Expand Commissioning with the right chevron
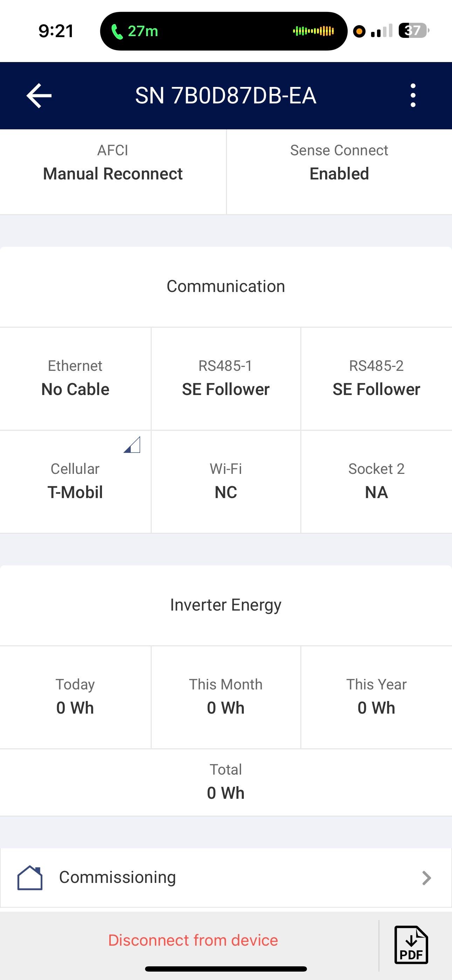Screen dimensions: 452x980 click(x=426, y=878)
